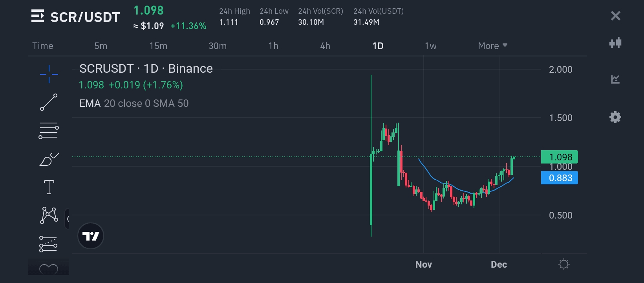Select the text annotation tool
Image resolution: width=644 pixels, height=283 pixels.
tap(49, 187)
